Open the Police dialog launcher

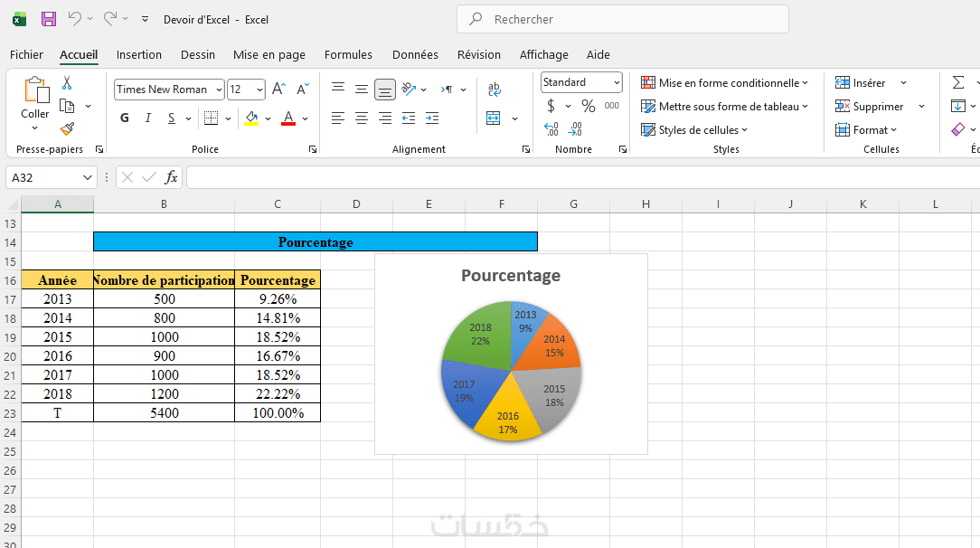click(x=313, y=149)
